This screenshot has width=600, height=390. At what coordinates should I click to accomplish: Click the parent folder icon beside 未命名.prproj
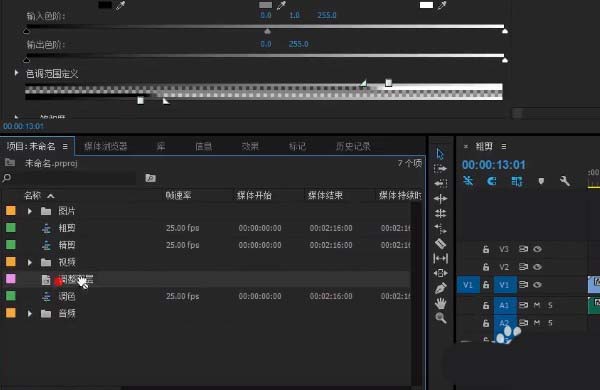10,163
